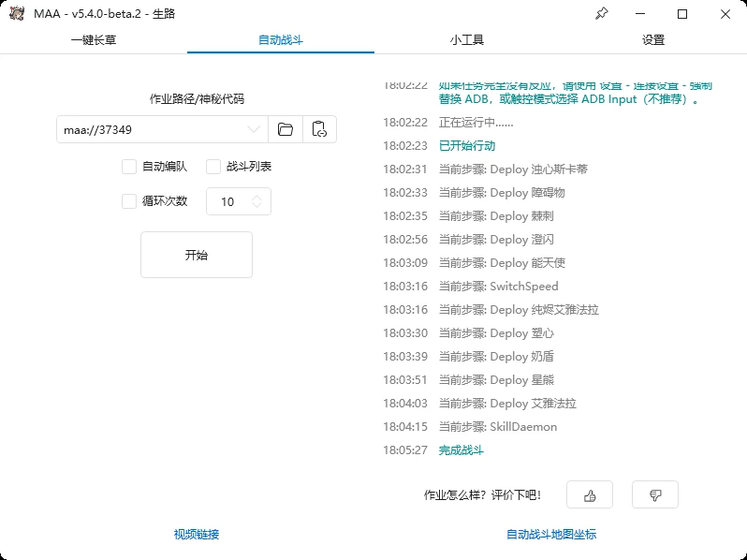Check the 循环次数 checkbox
The width and height of the screenshot is (747, 560).
129,201
